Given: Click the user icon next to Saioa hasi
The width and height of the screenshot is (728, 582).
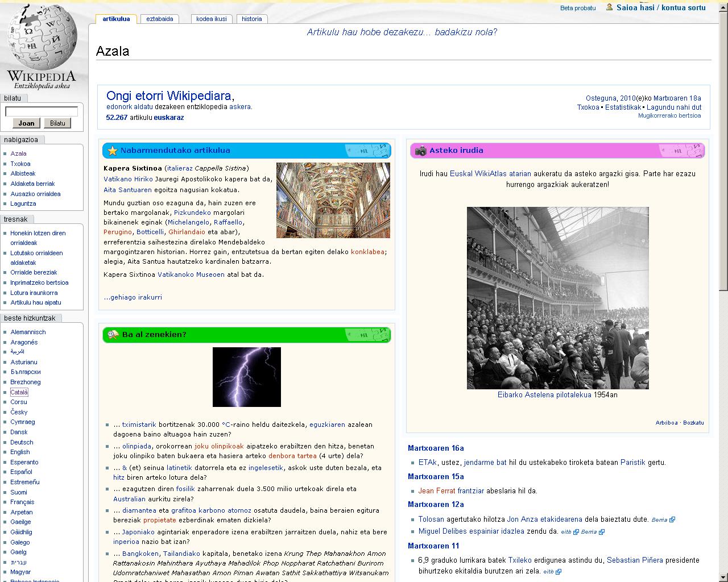Looking at the screenshot, I should pos(610,7).
